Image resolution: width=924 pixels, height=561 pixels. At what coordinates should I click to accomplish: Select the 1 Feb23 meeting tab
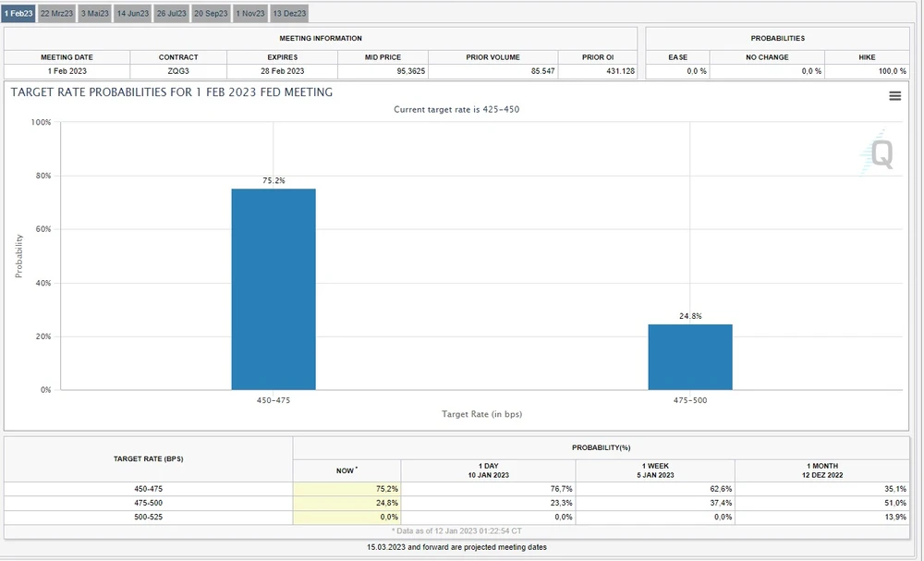[x=18, y=14]
